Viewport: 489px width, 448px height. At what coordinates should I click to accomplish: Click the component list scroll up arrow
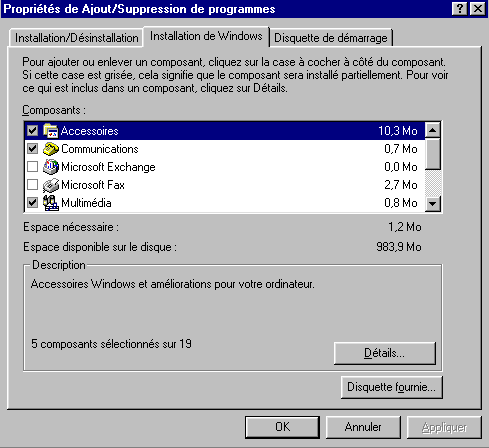(433, 130)
